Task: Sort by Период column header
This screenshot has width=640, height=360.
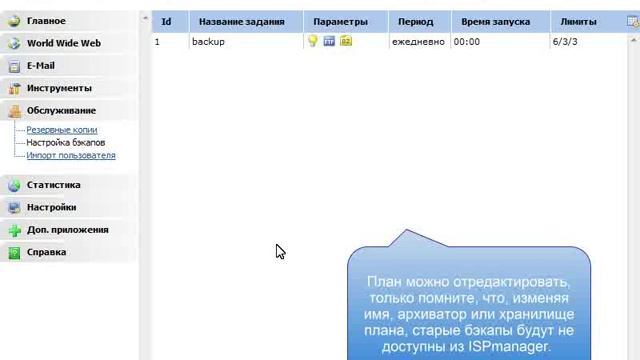Action: [420, 22]
